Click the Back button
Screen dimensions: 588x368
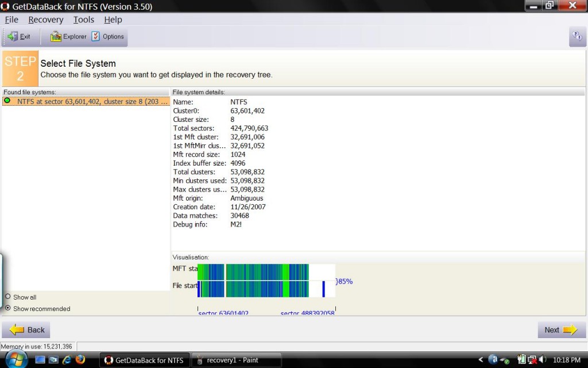[x=26, y=329]
